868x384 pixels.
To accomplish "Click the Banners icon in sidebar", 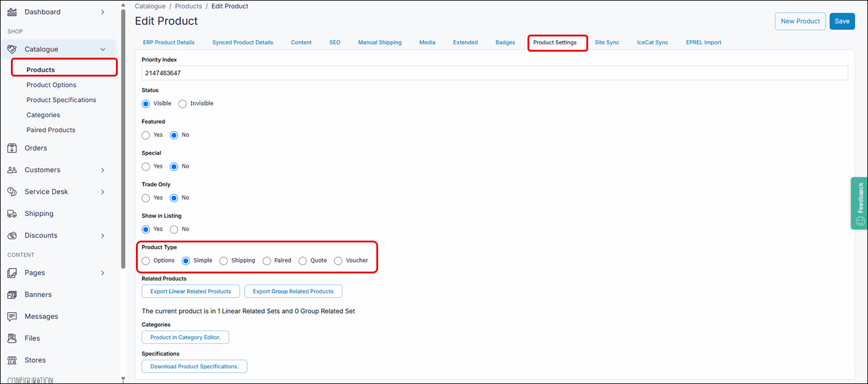I will pos(12,295).
